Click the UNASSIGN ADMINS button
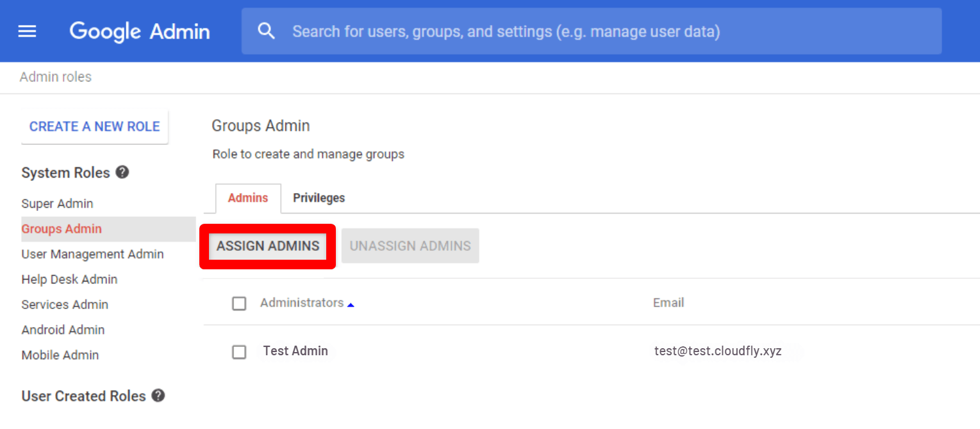This screenshot has width=980, height=429. point(410,246)
